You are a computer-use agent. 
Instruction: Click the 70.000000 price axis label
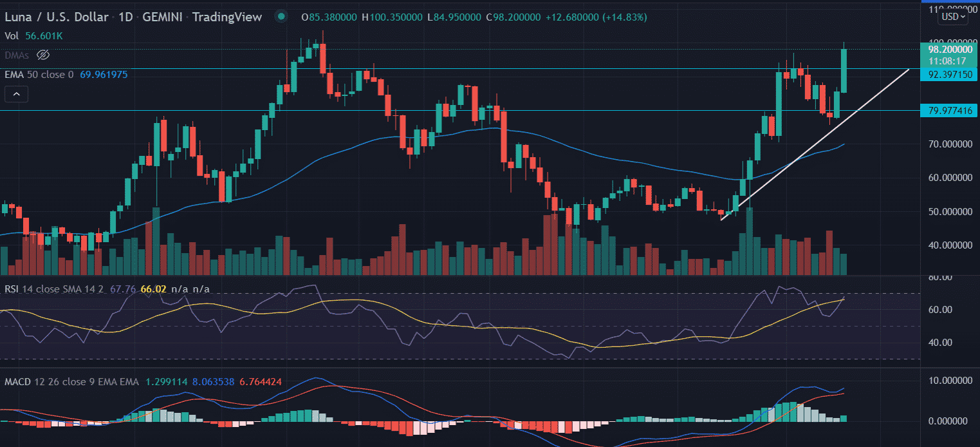(x=949, y=144)
